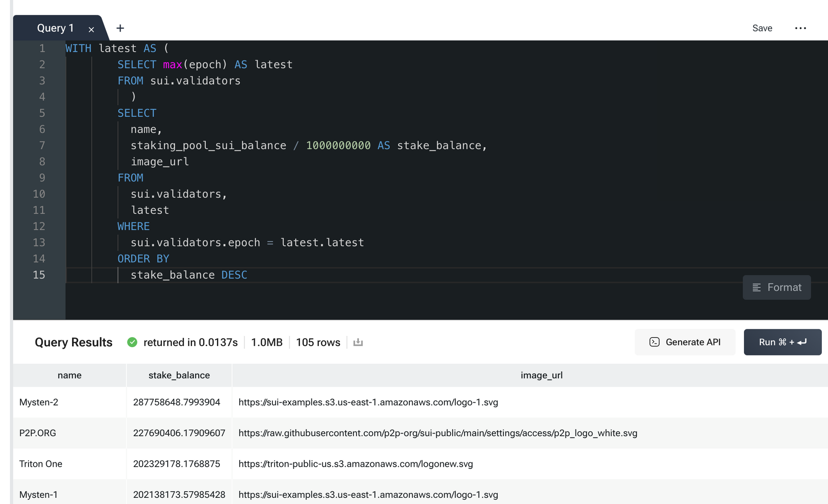Click Mysten-1 row logo-1.svg URL

pos(368,494)
